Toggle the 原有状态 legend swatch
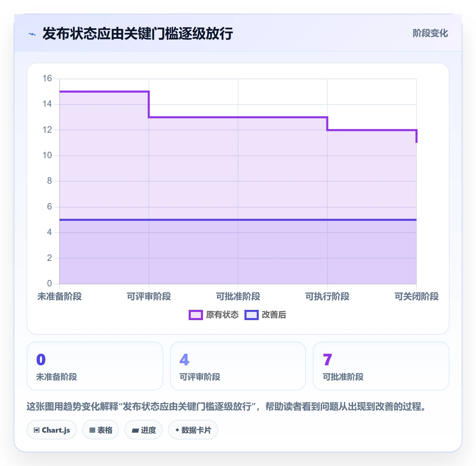The height and width of the screenshot is (466, 476). pos(196,315)
